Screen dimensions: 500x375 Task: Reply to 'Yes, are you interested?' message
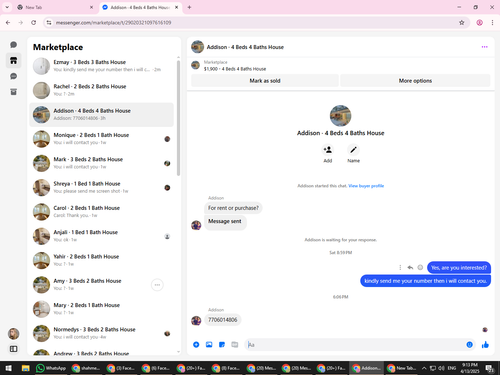tap(410, 267)
